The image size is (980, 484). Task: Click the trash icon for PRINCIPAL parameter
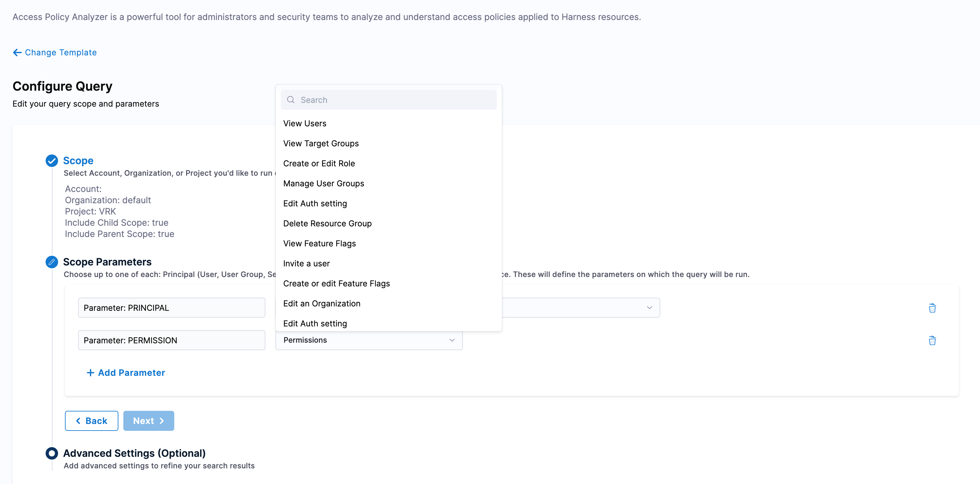click(932, 308)
